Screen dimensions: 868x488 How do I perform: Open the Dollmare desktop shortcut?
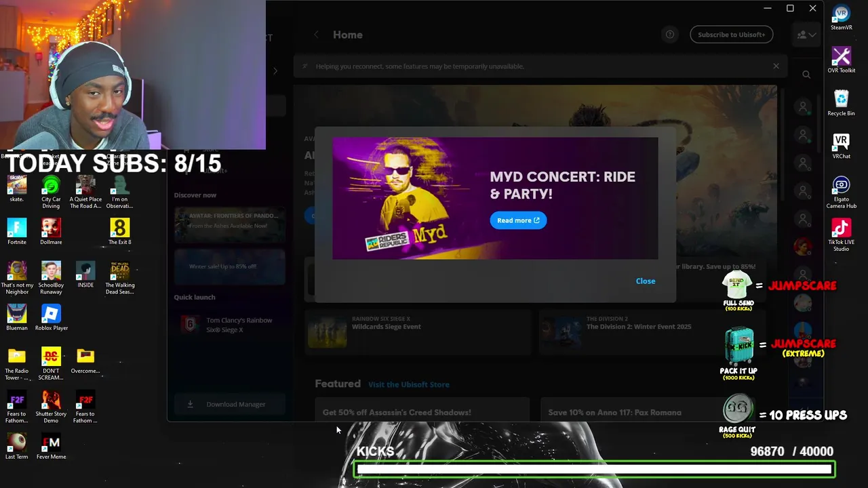[51, 232]
